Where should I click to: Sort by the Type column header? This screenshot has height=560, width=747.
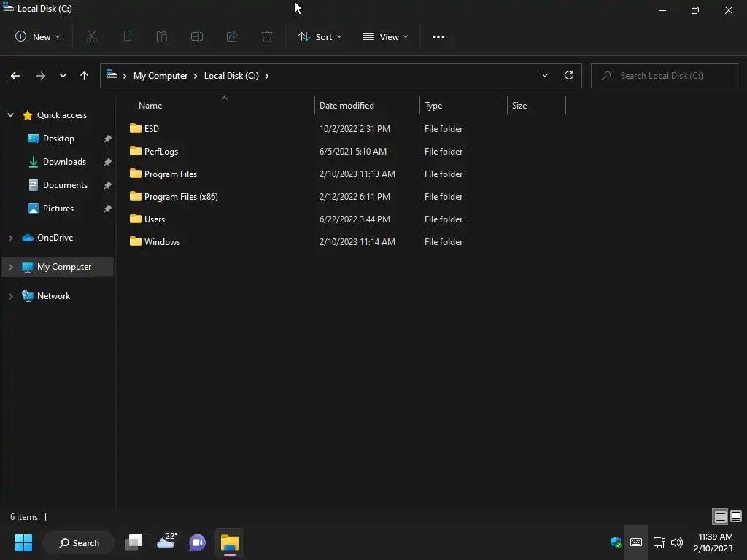click(433, 106)
